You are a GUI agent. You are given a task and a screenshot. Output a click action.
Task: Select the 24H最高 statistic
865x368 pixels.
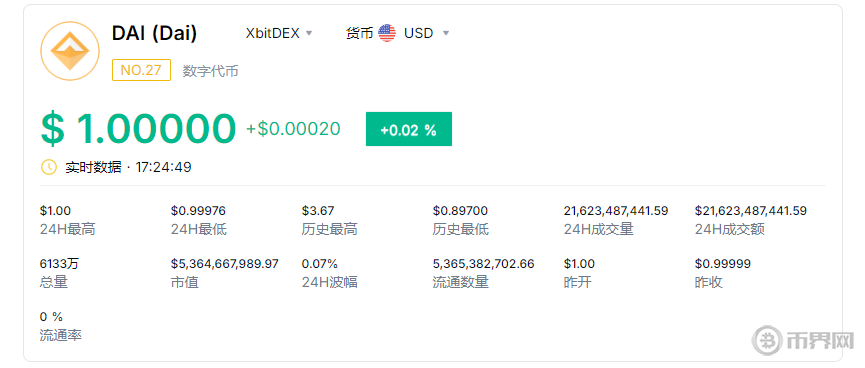pos(68,220)
